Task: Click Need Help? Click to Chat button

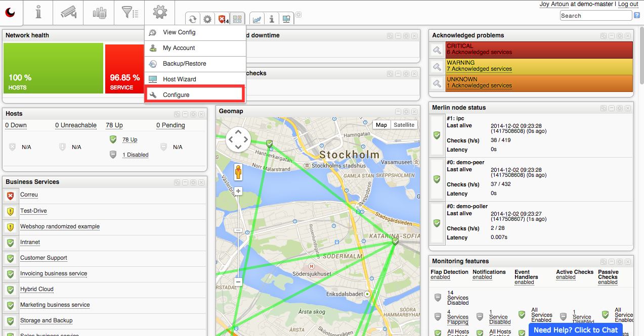Action: pos(576,330)
